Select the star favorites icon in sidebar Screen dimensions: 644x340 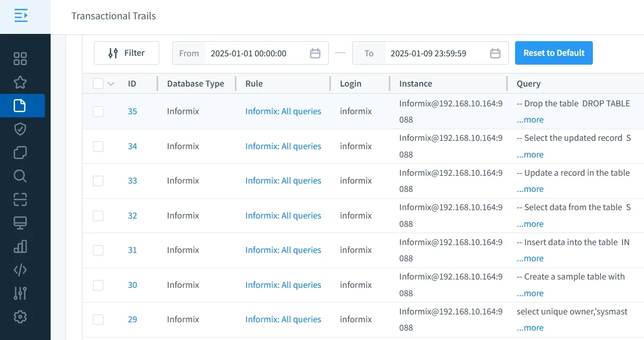click(20, 82)
